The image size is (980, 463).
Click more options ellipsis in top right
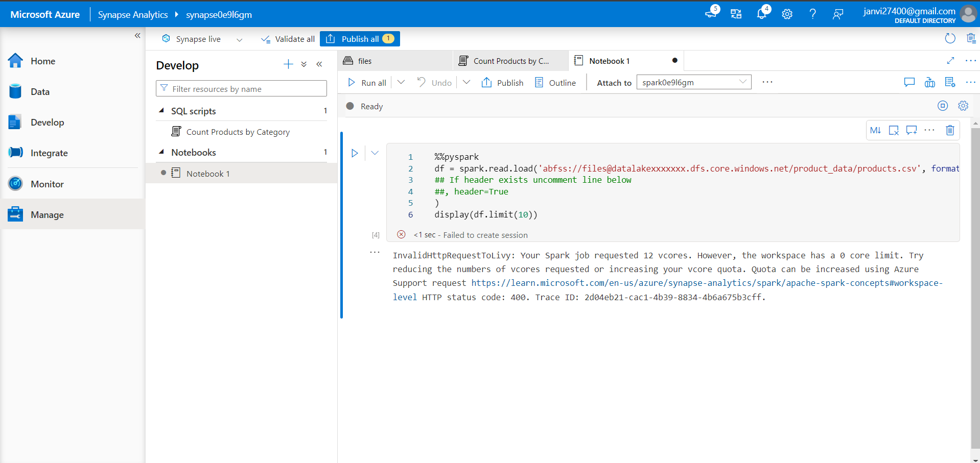tap(971, 82)
